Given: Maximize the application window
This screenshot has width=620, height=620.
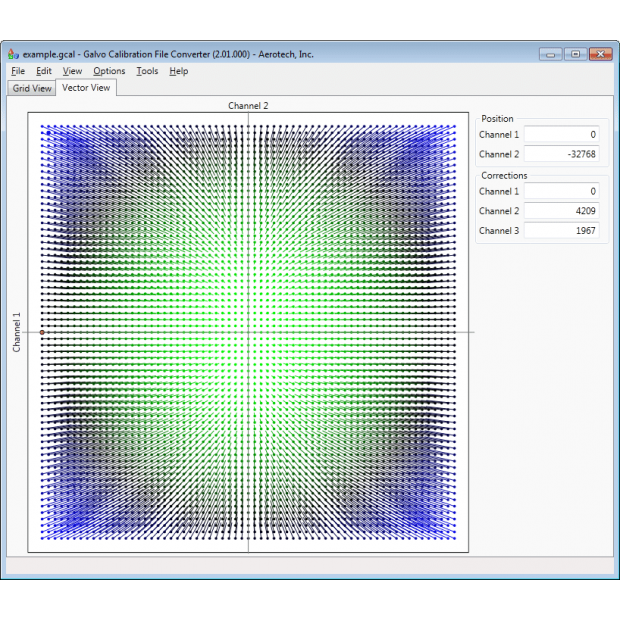Looking at the screenshot, I should (575, 54).
